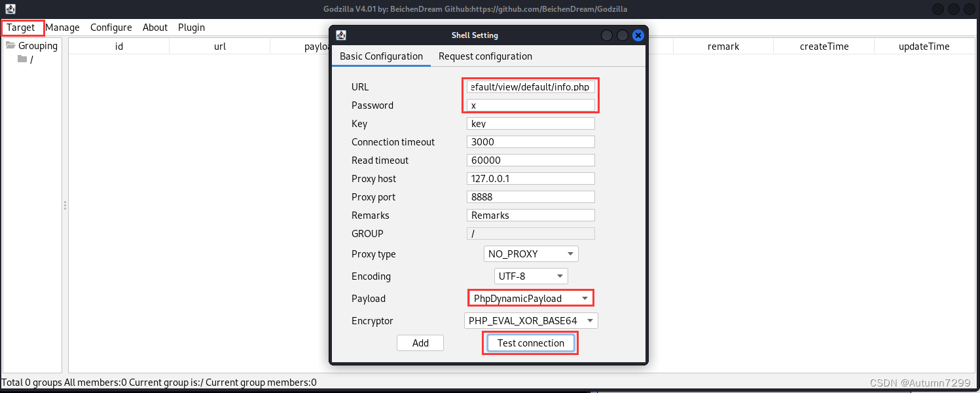Click the id column header
980x393 pixels.
point(119,47)
